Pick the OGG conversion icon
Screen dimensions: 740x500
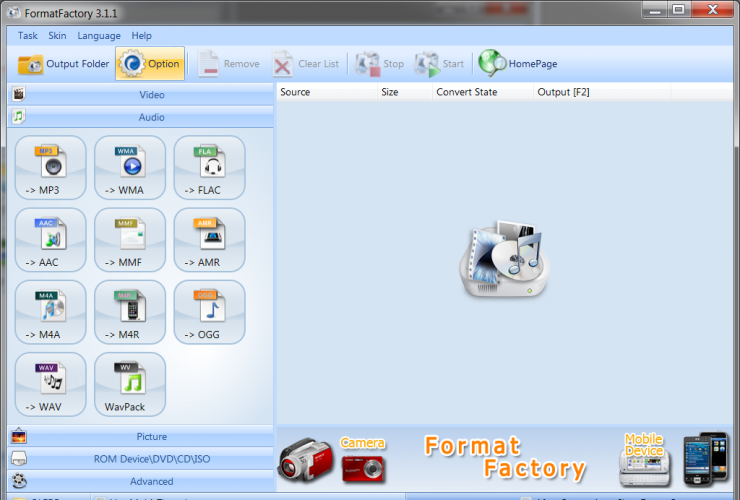pos(209,312)
